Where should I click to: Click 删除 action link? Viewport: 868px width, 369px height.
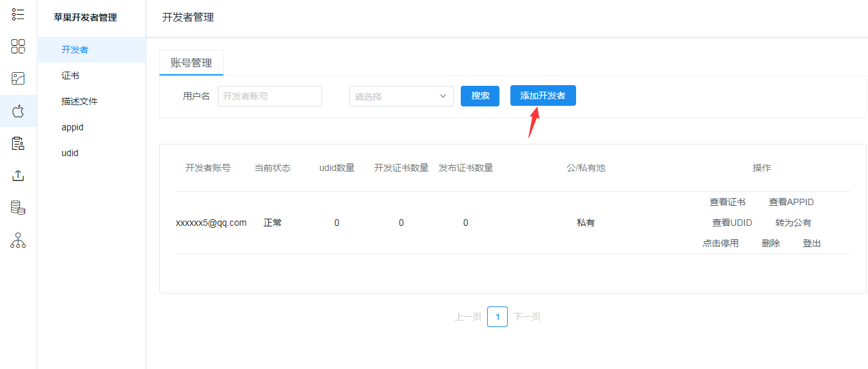[771, 243]
